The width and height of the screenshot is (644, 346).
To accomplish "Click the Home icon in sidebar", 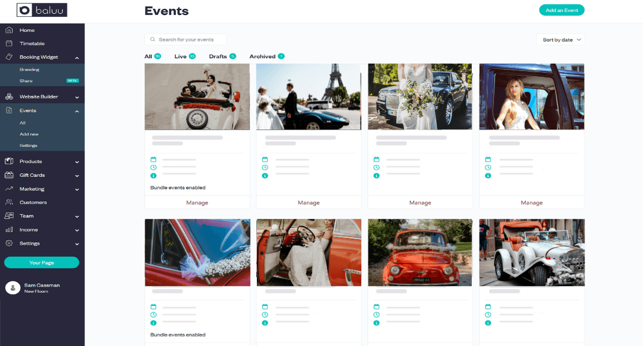I will [9, 30].
